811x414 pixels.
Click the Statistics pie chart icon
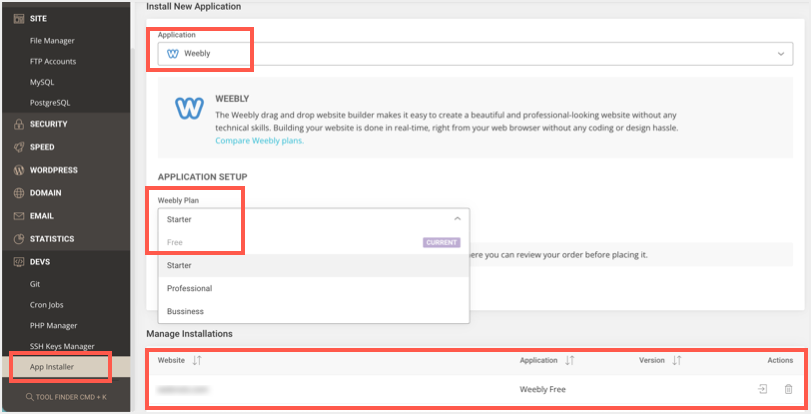point(15,239)
